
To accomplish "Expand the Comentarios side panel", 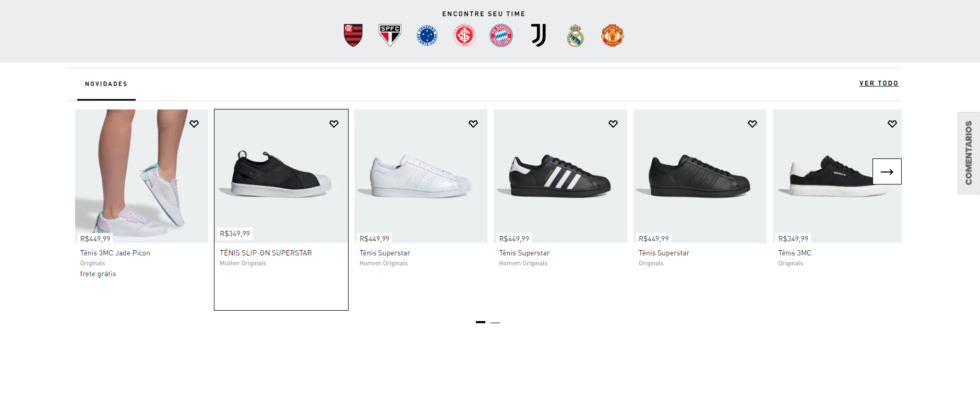I will (x=969, y=153).
